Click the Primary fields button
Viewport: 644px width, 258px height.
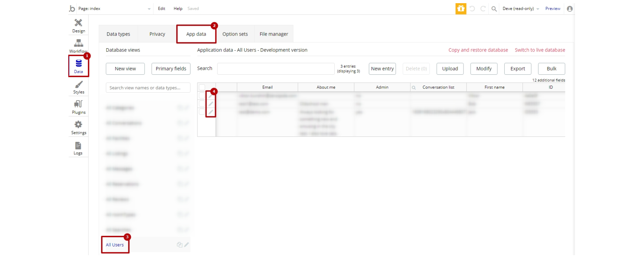171,69
